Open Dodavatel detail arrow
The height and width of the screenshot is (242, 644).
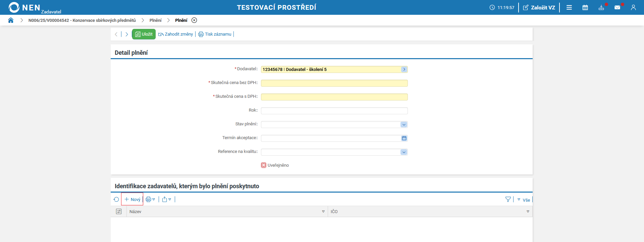click(x=404, y=69)
